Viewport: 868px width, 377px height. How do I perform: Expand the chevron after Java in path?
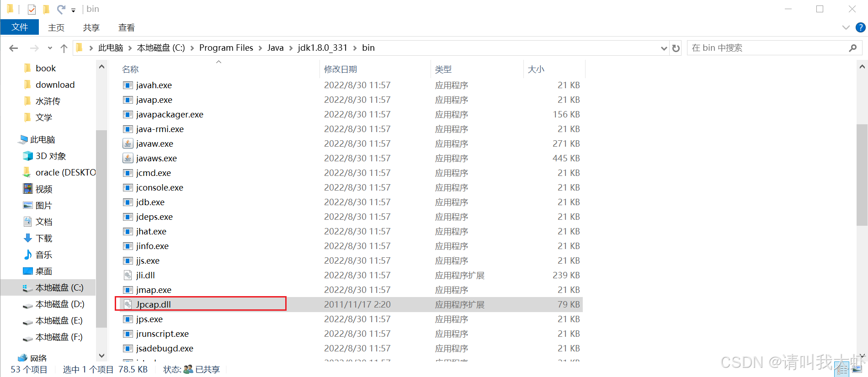click(291, 48)
